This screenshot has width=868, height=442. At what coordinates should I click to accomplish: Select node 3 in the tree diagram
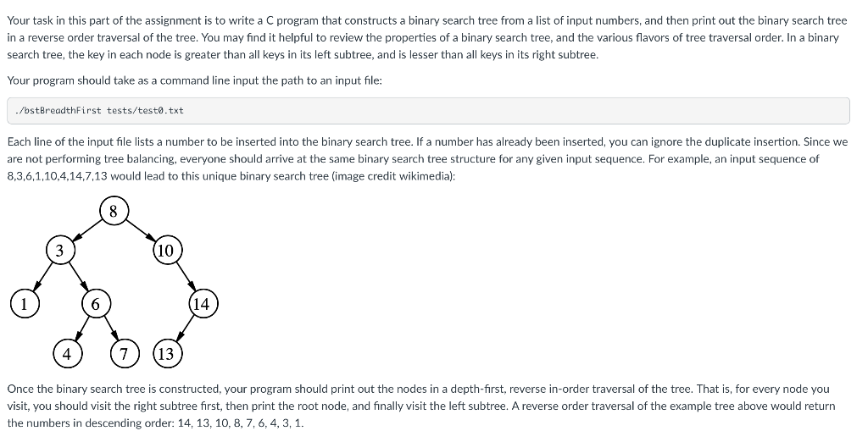coord(59,251)
